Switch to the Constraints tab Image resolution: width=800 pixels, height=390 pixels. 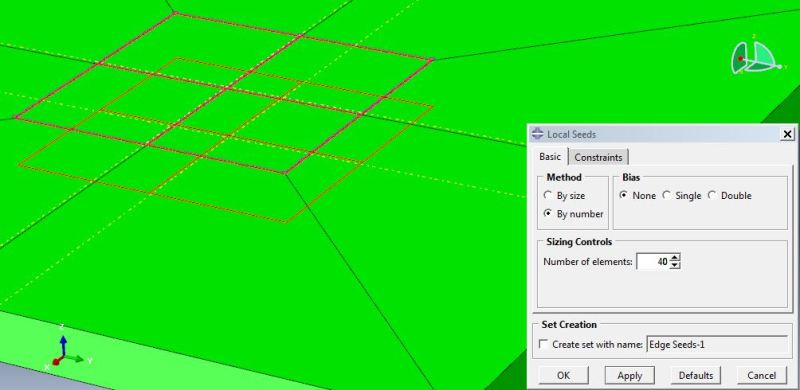[598, 157]
